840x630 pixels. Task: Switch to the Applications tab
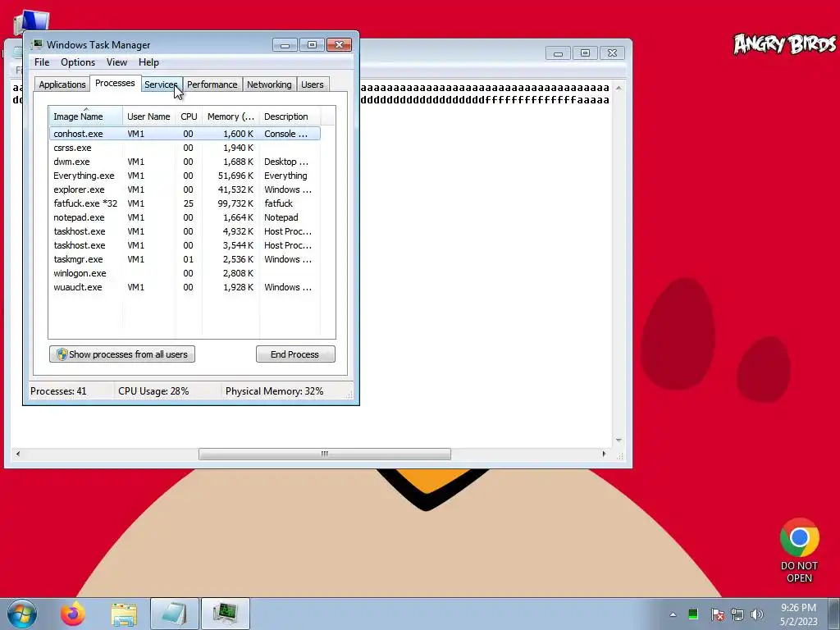tap(62, 84)
